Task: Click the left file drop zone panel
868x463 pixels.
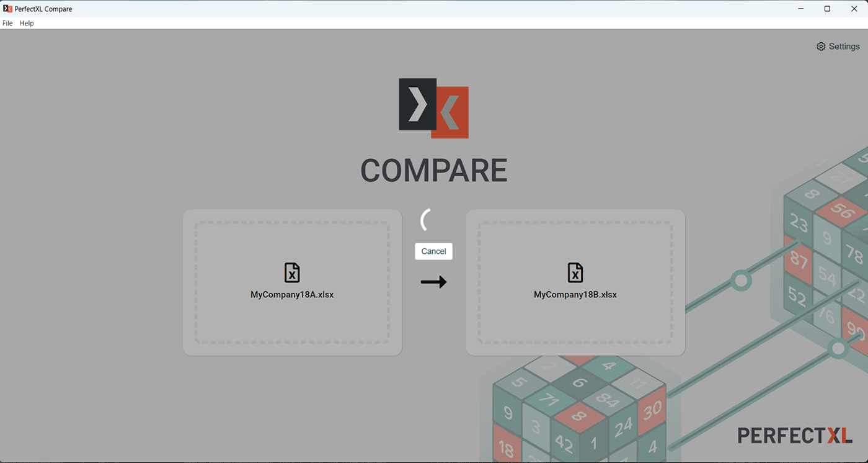Action: [292, 329]
